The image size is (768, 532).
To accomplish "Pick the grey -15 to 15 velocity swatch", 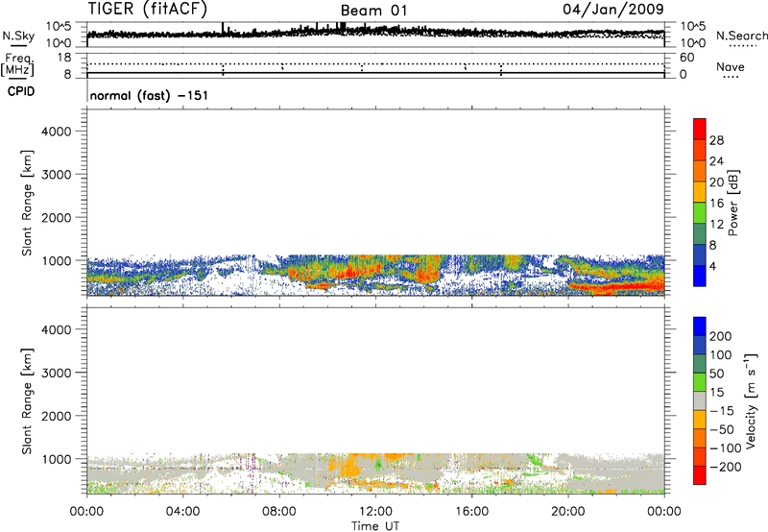I will point(700,400).
